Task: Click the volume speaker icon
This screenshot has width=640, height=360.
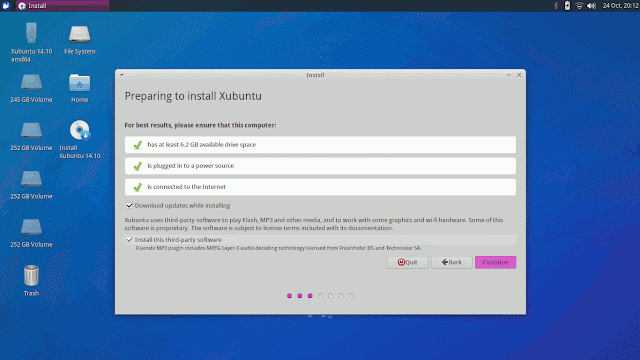Action: tap(591, 6)
